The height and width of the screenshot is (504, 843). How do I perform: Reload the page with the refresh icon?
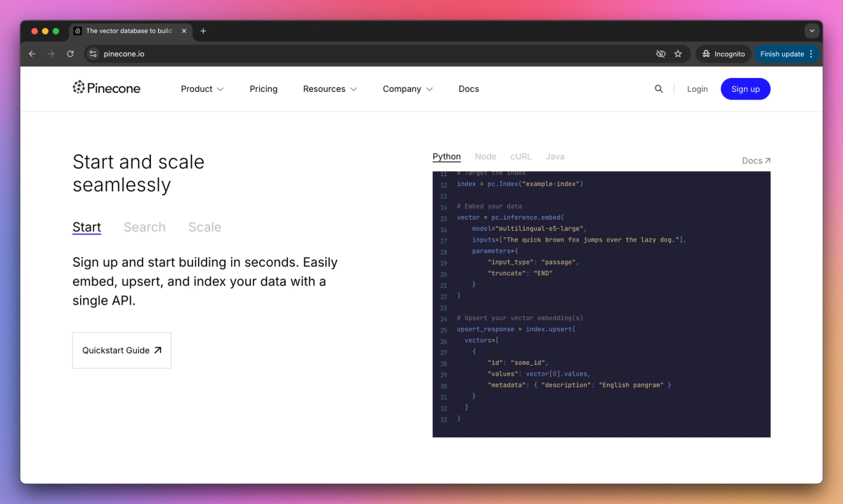(x=70, y=53)
